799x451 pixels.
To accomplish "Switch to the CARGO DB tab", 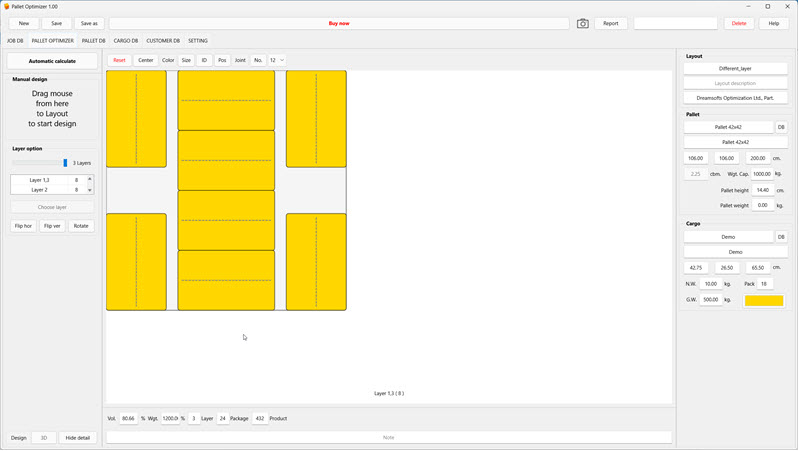I will tap(126, 41).
